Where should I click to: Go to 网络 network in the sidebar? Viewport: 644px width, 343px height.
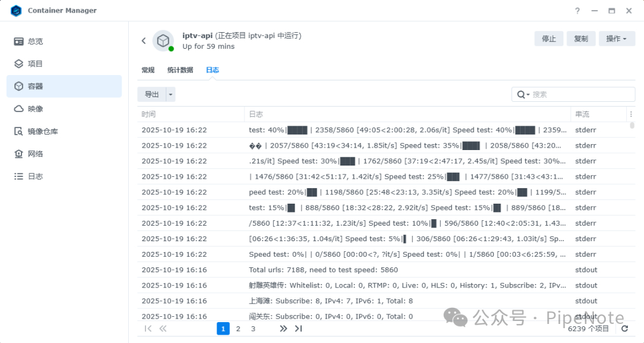click(35, 154)
